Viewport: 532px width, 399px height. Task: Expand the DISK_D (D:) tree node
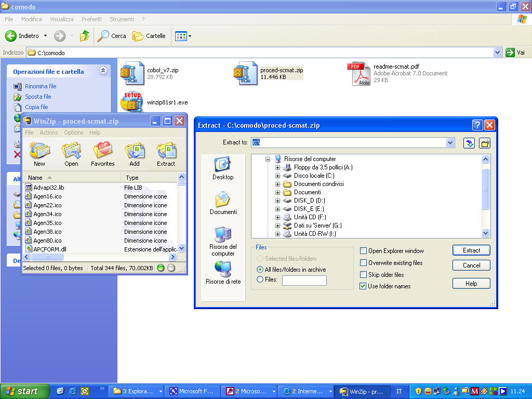tap(277, 201)
